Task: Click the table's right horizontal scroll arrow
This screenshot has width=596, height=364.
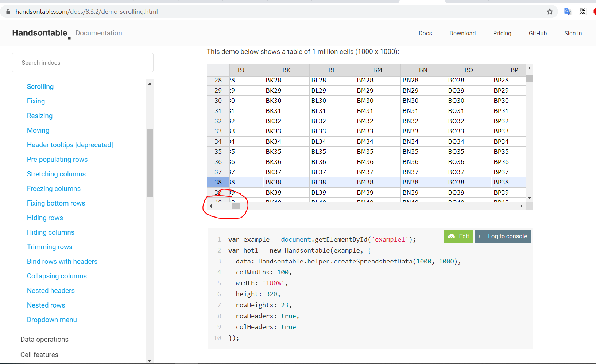Action: [522, 206]
